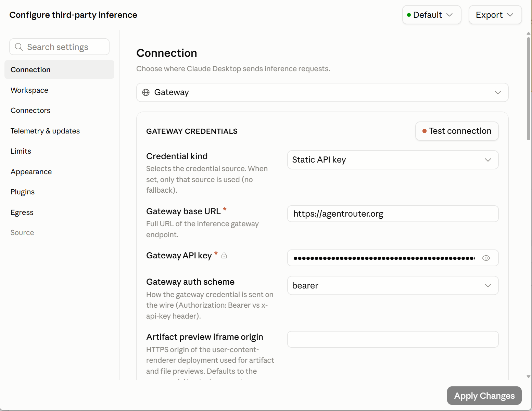Reveal the API key with the eye icon
The width and height of the screenshot is (532, 411).
click(x=486, y=258)
